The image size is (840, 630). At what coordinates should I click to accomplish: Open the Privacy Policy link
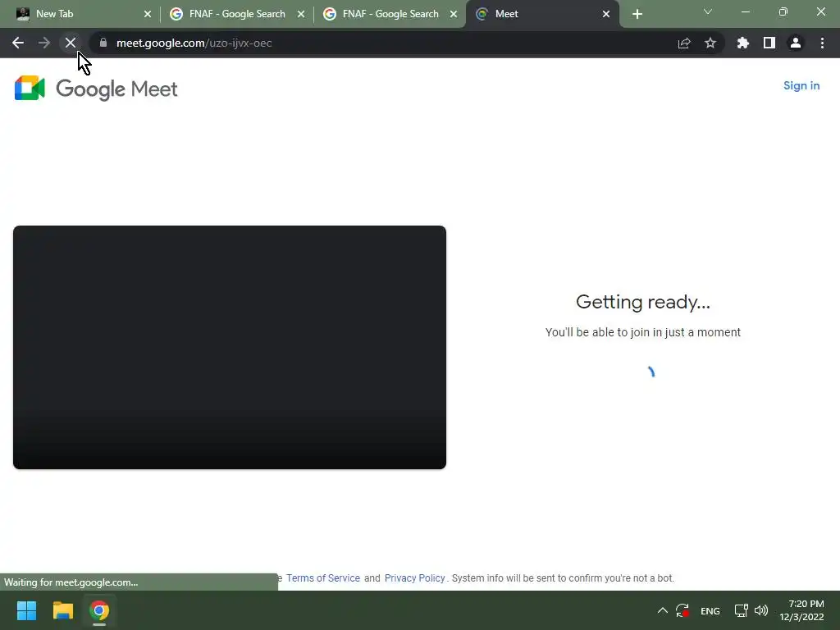pyautogui.click(x=414, y=578)
